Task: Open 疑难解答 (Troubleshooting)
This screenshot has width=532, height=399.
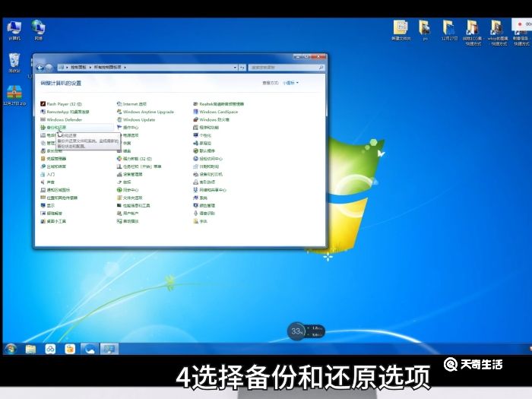Action: pos(51,214)
